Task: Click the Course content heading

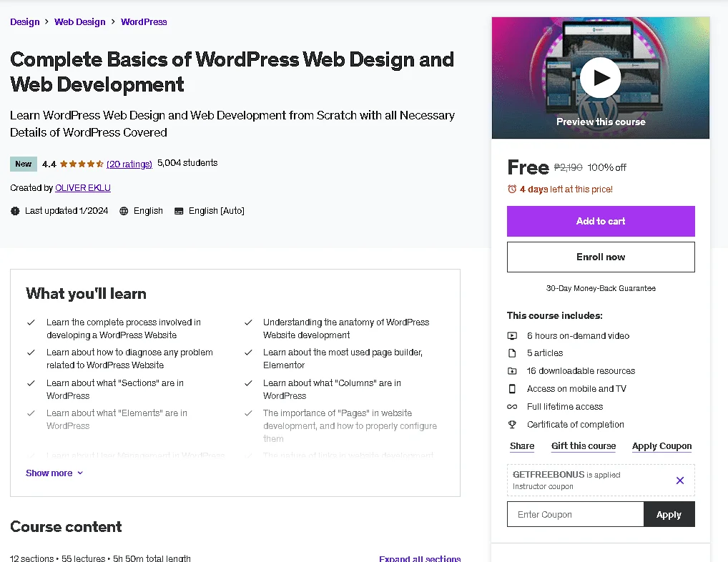Action: tap(66, 527)
